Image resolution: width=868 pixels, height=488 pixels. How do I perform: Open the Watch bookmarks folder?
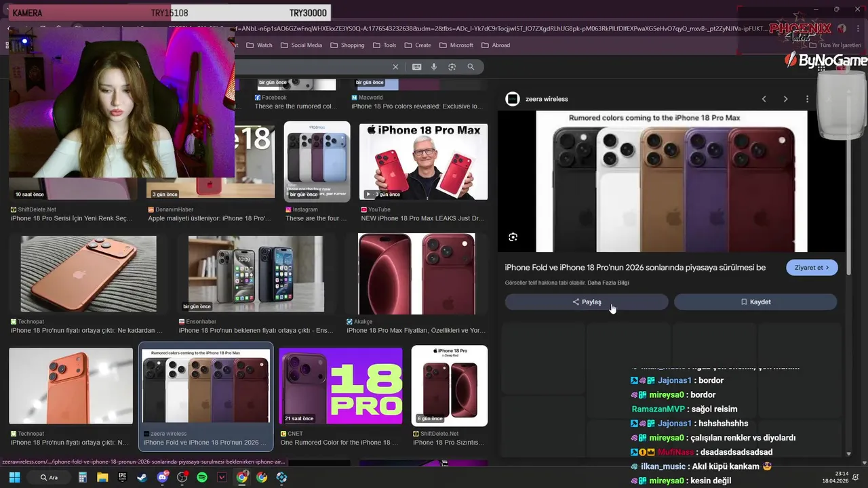pyautogui.click(x=259, y=45)
